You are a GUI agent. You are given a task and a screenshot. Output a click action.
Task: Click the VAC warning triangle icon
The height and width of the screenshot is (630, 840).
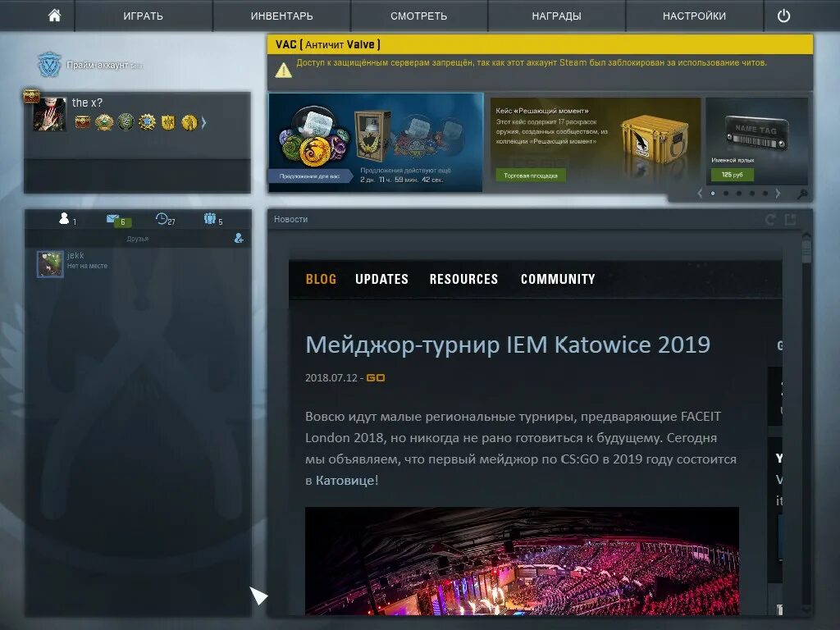tap(283, 71)
